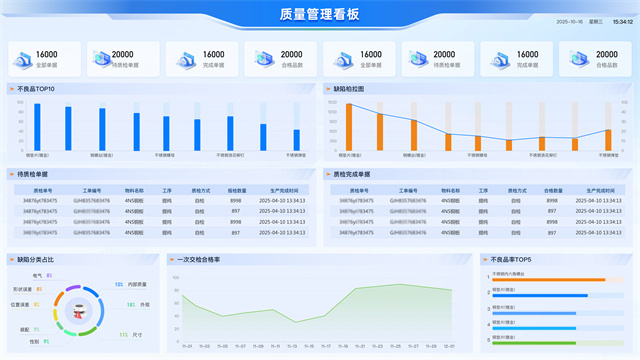Viewport: 640px width, 360px height.
Task: Sort by 报检数量 in the 待质检单据 table
Action: point(237,191)
